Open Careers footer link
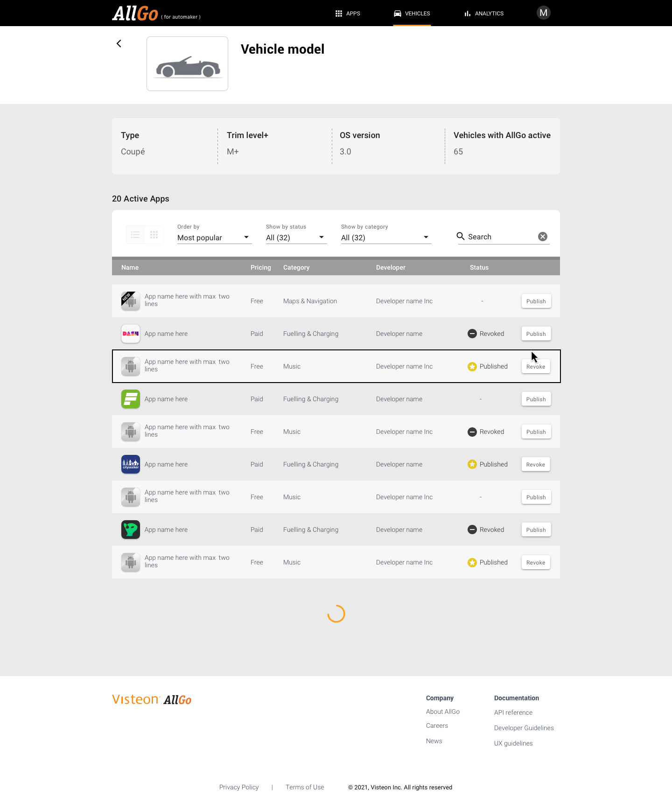 [437, 725]
